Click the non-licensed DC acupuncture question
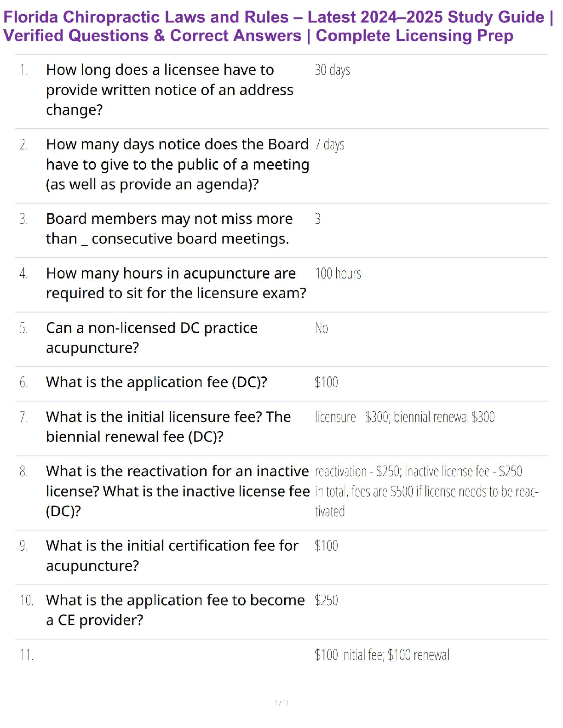The height and width of the screenshot is (728, 563). point(152,337)
